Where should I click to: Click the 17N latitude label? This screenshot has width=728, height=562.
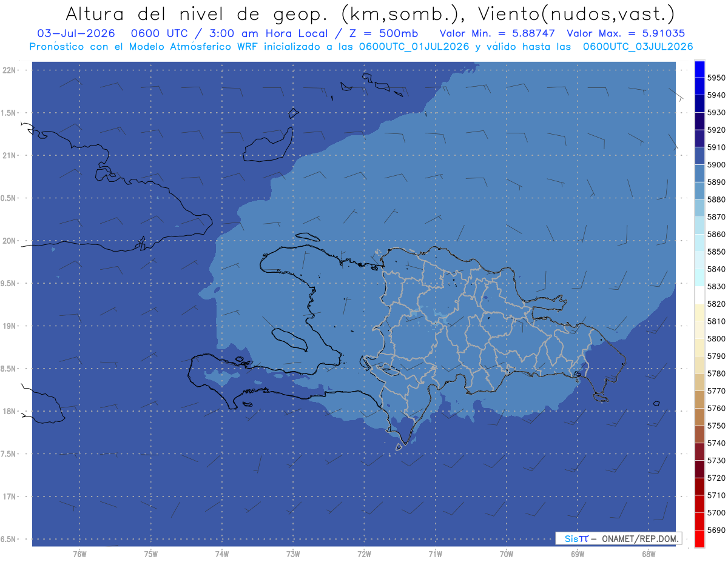pyautogui.click(x=10, y=497)
